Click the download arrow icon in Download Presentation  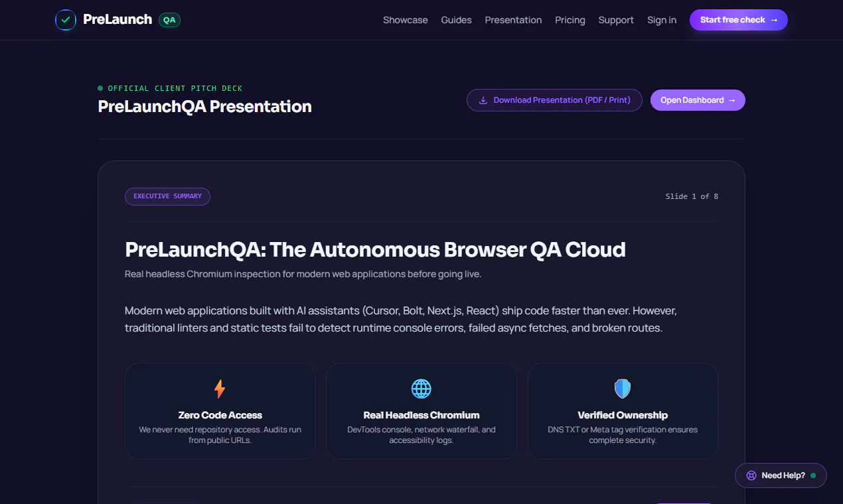click(x=483, y=100)
